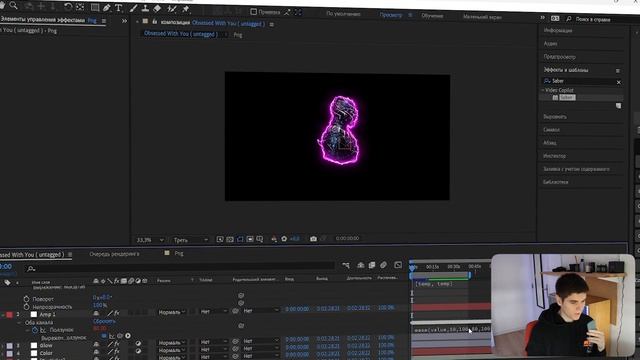The width and height of the screenshot is (640, 360).
Task: Select the Pen tool
Action: click(107, 8)
